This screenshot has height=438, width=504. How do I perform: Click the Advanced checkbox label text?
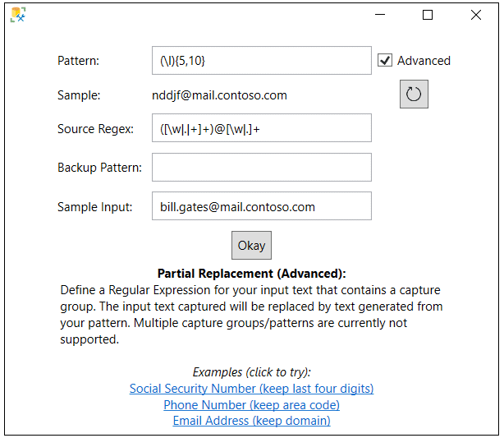point(424,61)
